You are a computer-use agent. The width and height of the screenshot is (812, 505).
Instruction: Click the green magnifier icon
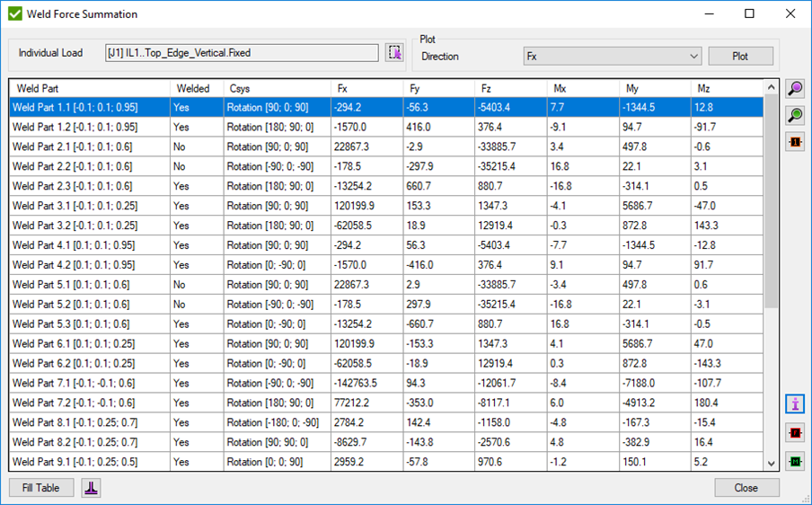[796, 115]
